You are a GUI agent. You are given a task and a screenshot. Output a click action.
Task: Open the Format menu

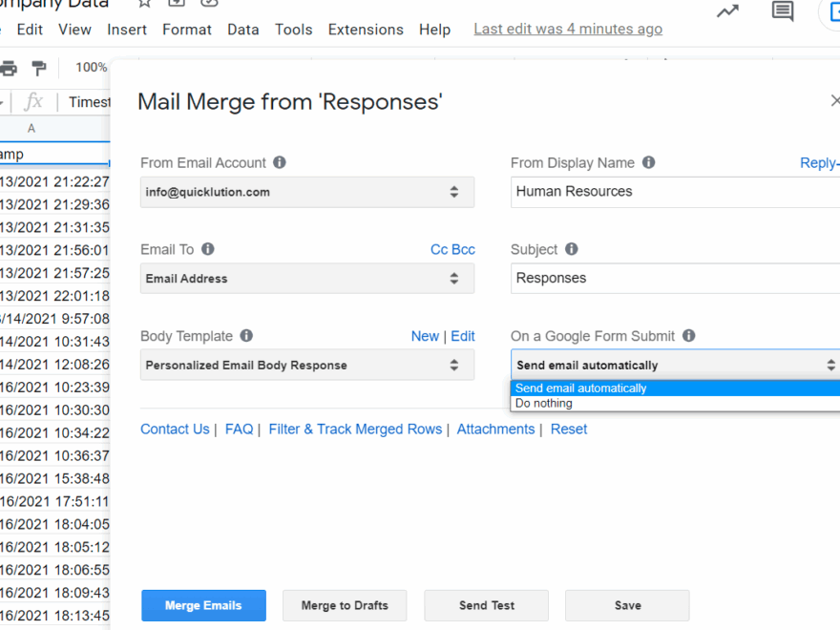[187, 30]
